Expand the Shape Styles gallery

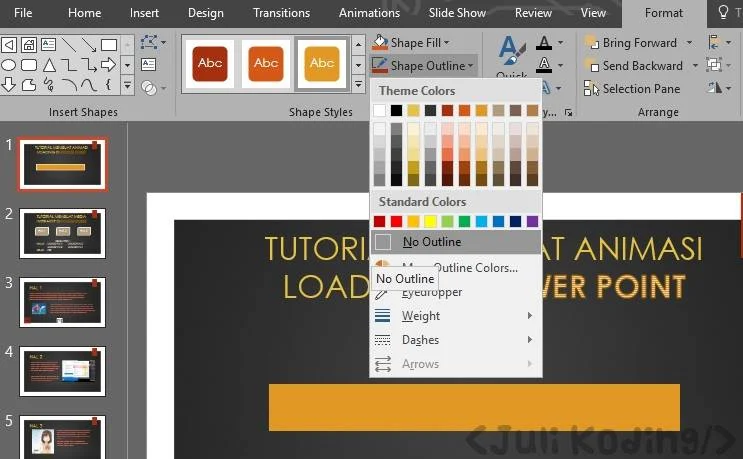359,85
